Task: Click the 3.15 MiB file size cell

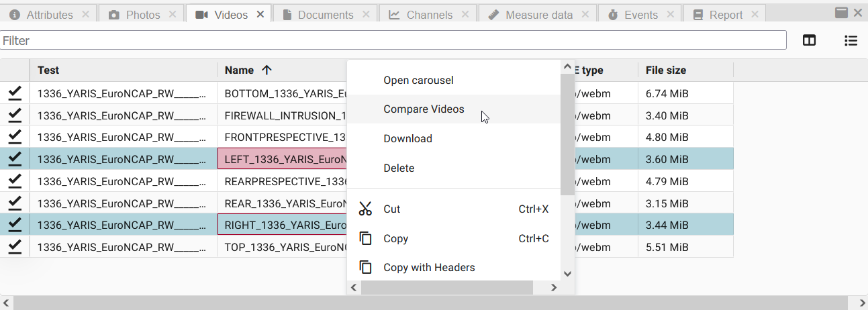Action: pyautogui.click(x=685, y=203)
